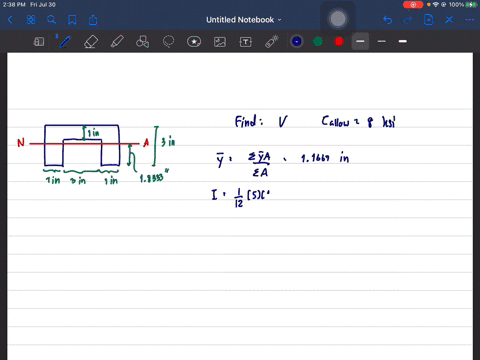Tap the handwritten 'Find: V' text
Image resolution: width=480 pixels, height=360 pixels.
pyautogui.click(x=261, y=121)
